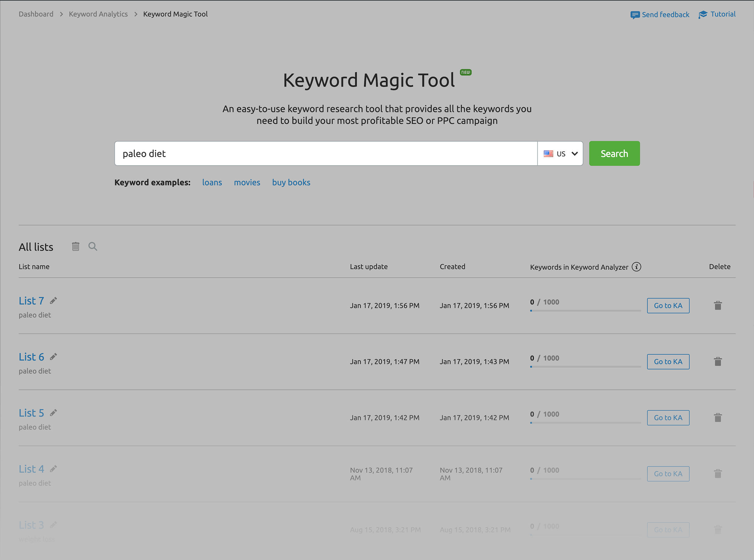
Task: Click the keyword example movies link
Action: [247, 182]
